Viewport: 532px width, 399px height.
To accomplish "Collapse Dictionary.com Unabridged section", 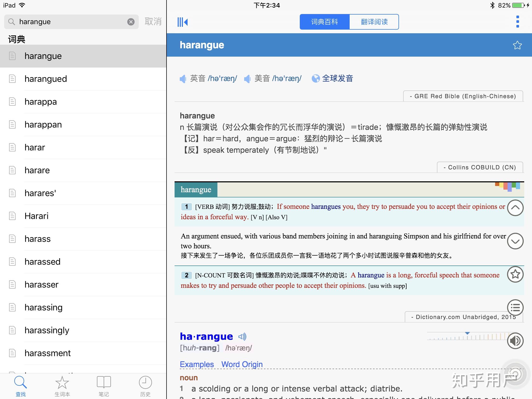I will point(464,317).
